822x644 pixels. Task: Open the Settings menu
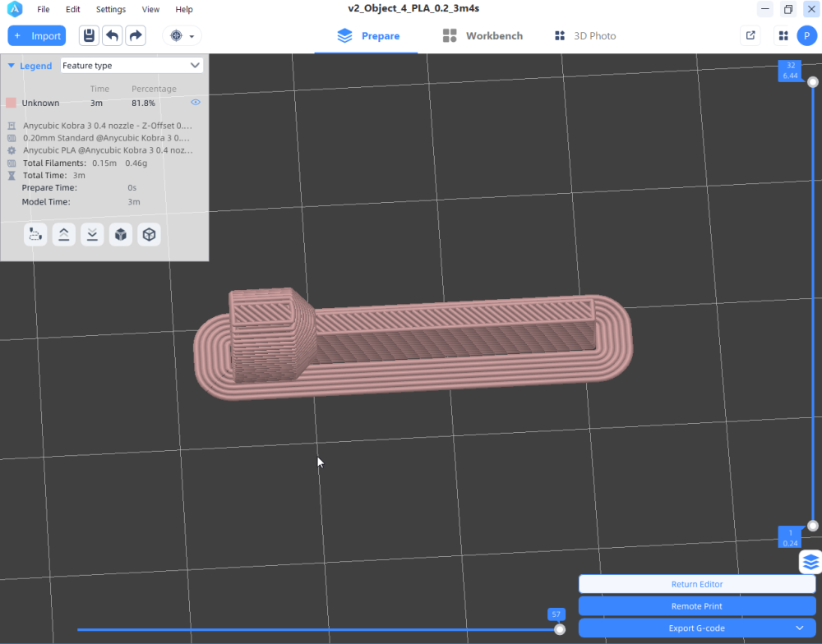(x=111, y=9)
